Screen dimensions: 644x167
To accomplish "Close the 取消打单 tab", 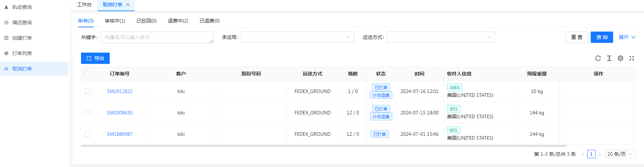I will point(128,5).
